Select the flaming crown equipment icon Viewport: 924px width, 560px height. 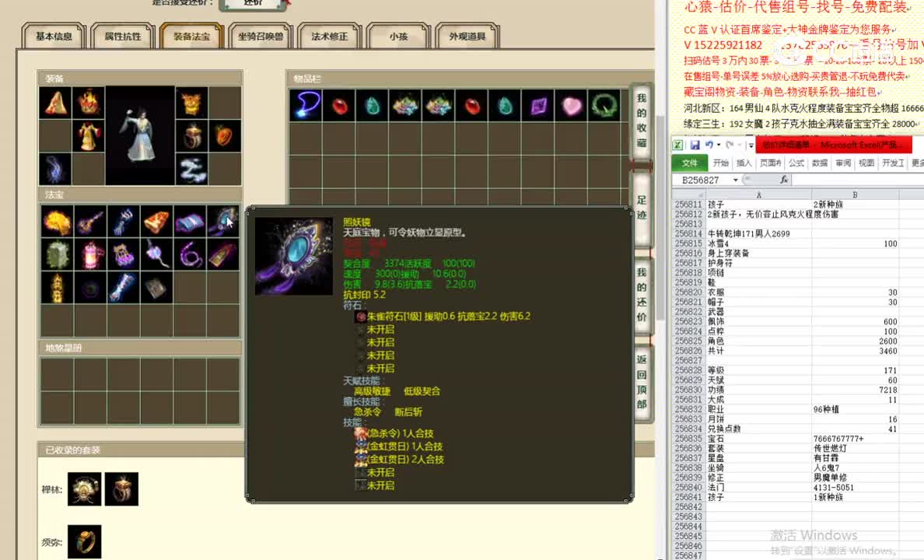89,103
